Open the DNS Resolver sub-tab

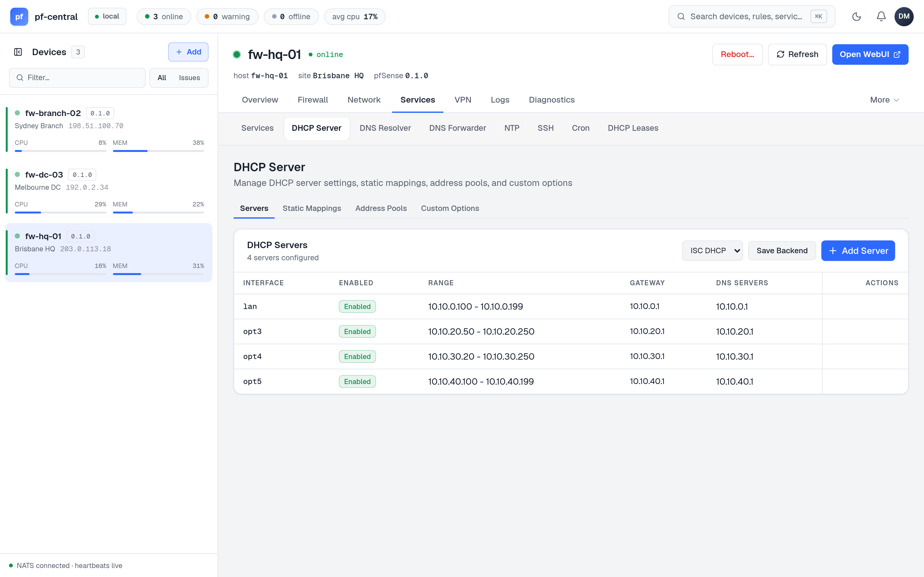tap(385, 128)
